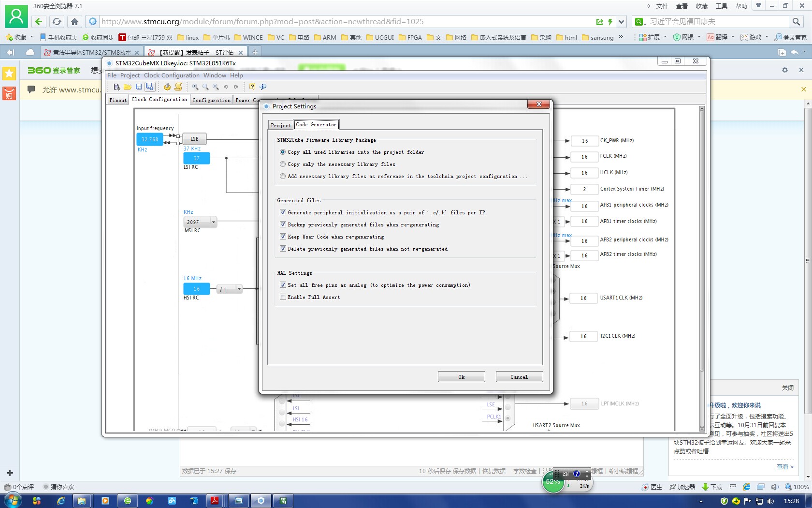Screen dimensions: 812x508
Task: Open the Adobe PDF reader taskbar icon
Action: (214, 501)
